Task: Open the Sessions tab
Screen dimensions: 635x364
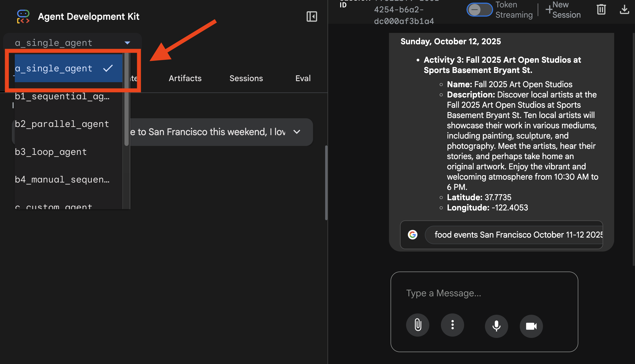Action: (246, 78)
